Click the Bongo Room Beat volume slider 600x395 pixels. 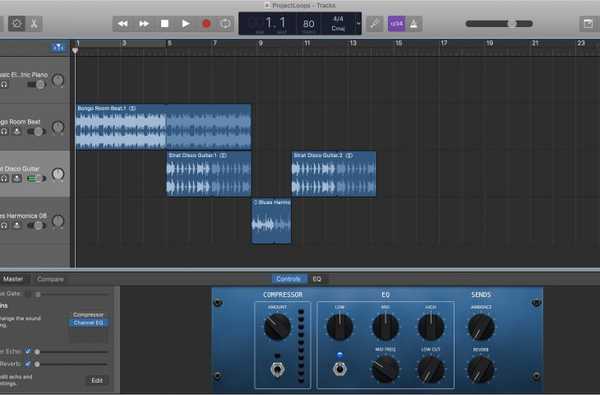click(x=37, y=132)
